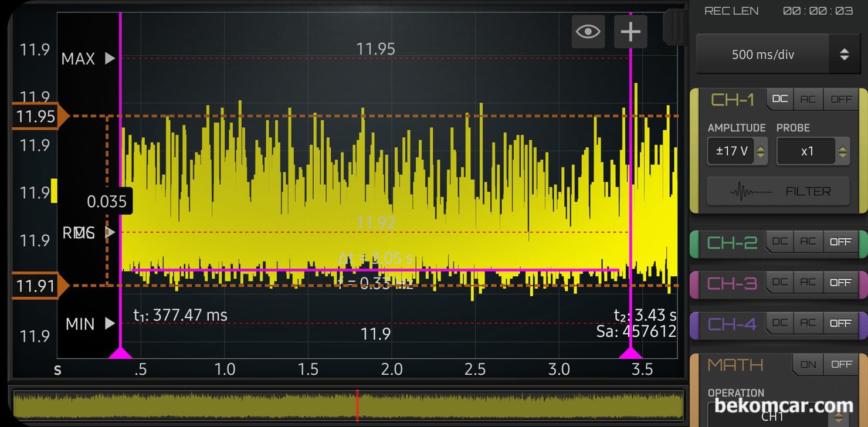Set CH-1 coupling to DC
868x427 pixels.
point(780,99)
